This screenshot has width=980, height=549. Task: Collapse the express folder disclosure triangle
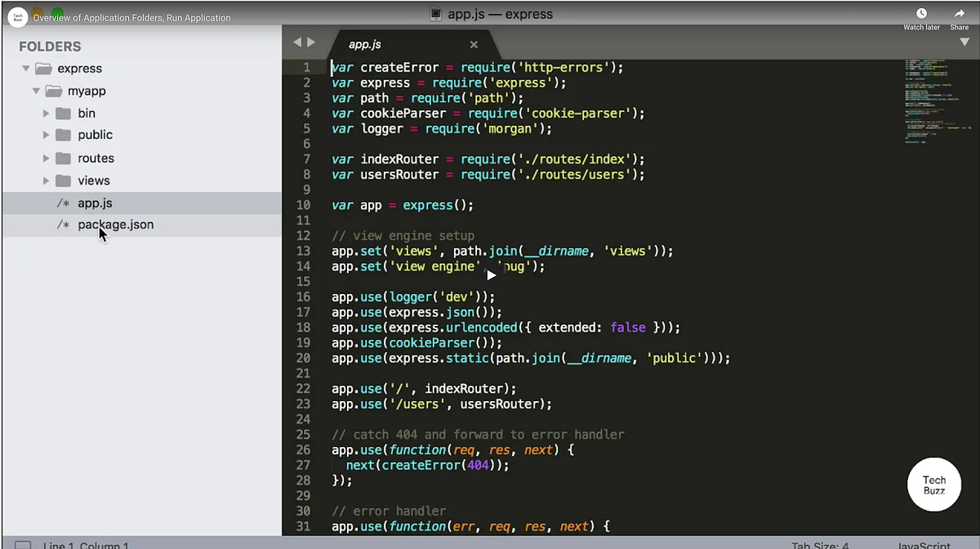coord(26,69)
